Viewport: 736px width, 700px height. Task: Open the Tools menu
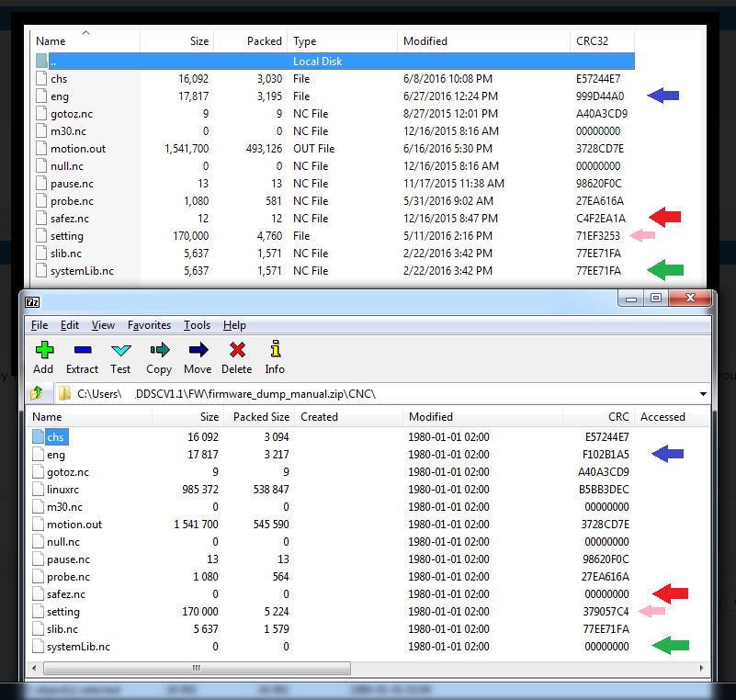click(x=197, y=325)
